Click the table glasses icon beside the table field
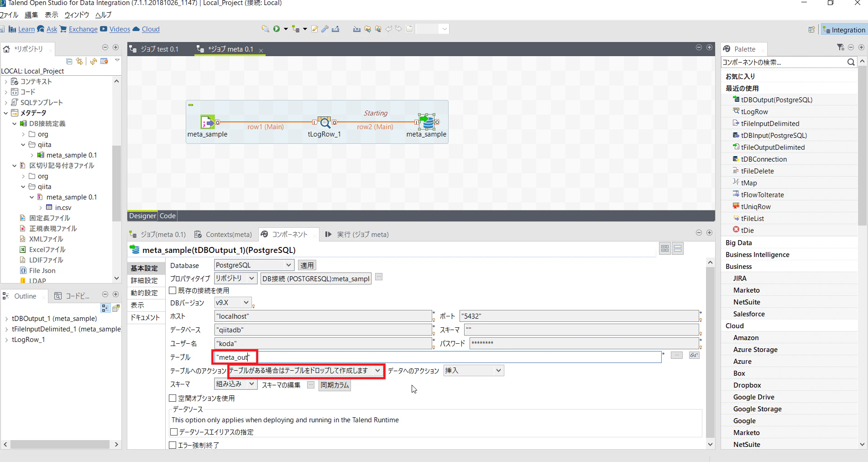This screenshot has height=462, width=868. point(694,355)
